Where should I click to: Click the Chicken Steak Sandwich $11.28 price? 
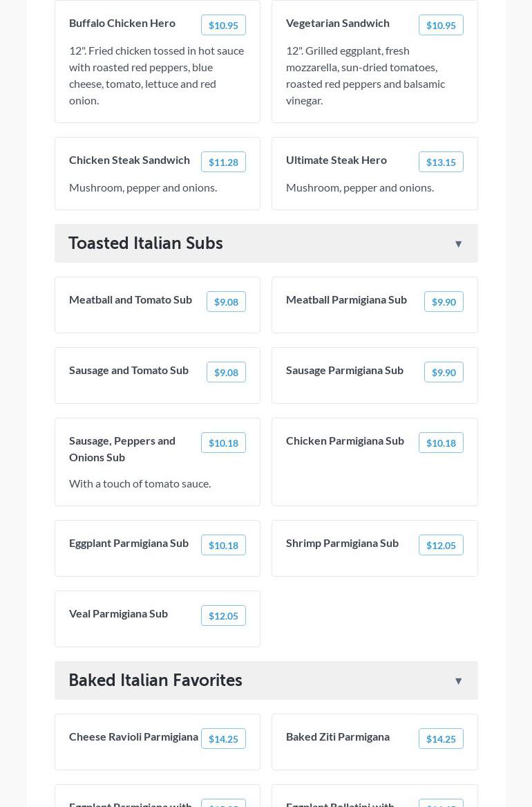click(x=223, y=163)
